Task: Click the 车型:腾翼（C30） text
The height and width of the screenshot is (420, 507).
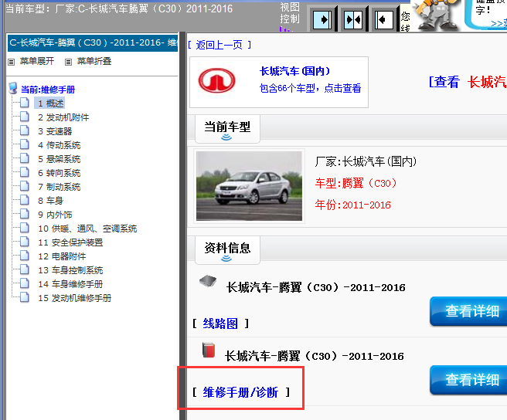Action: (356, 183)
